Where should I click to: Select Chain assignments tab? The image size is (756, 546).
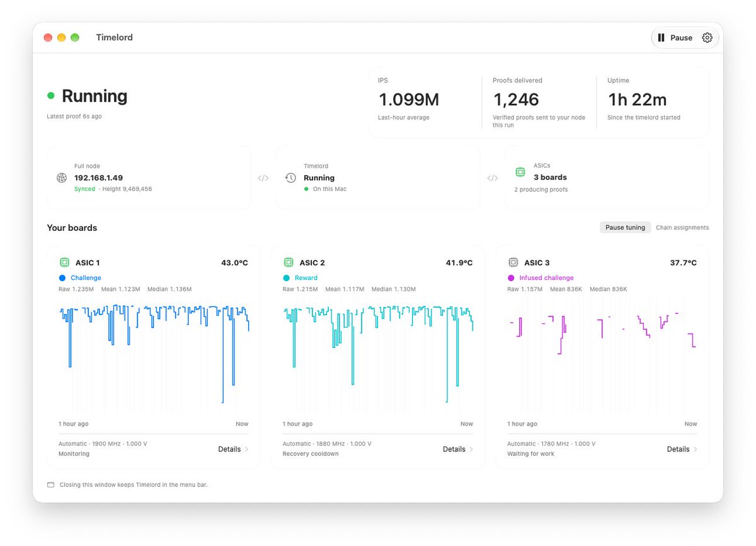(682, 228)
